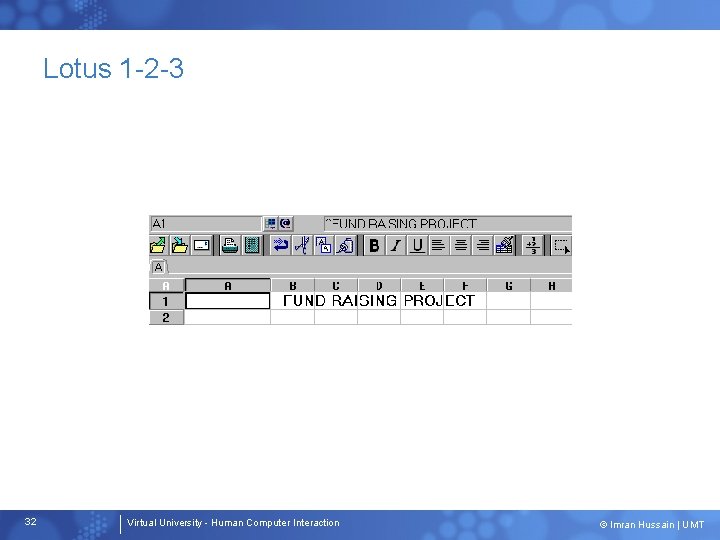720x540 pixels.
Task: Click the sheet corner select-all button
Action: 166,286
